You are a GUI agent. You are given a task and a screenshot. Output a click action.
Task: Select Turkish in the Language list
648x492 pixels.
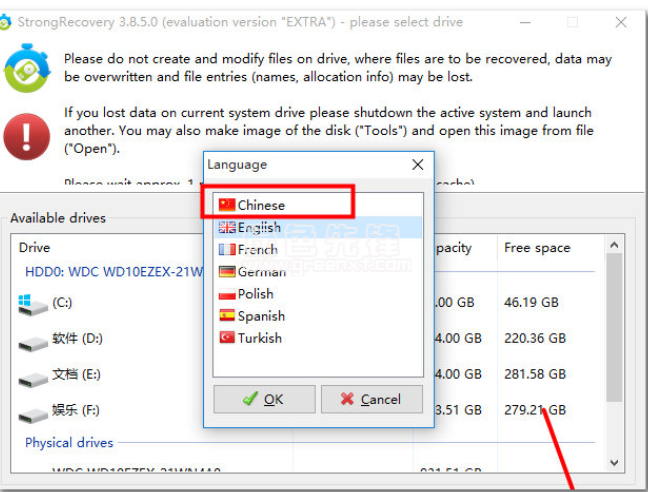pos(318,338)
